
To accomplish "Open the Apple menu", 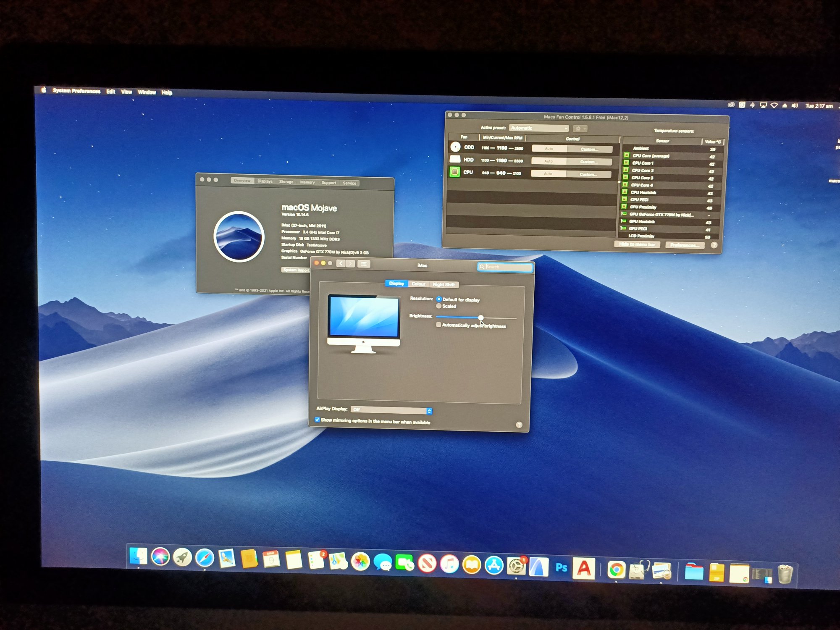I will pyautogui.click(x=43, y=89).
